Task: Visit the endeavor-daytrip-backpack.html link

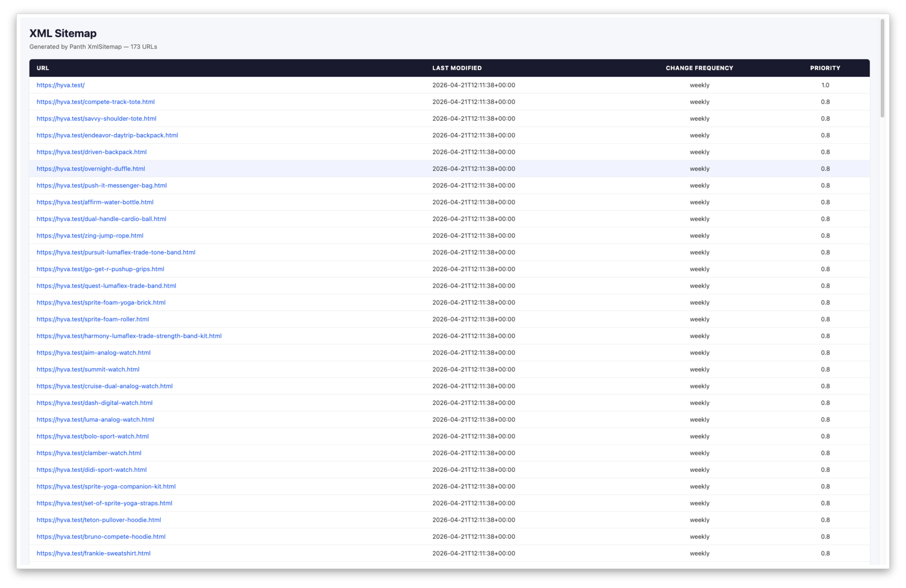Action: (x=107, y=135)
